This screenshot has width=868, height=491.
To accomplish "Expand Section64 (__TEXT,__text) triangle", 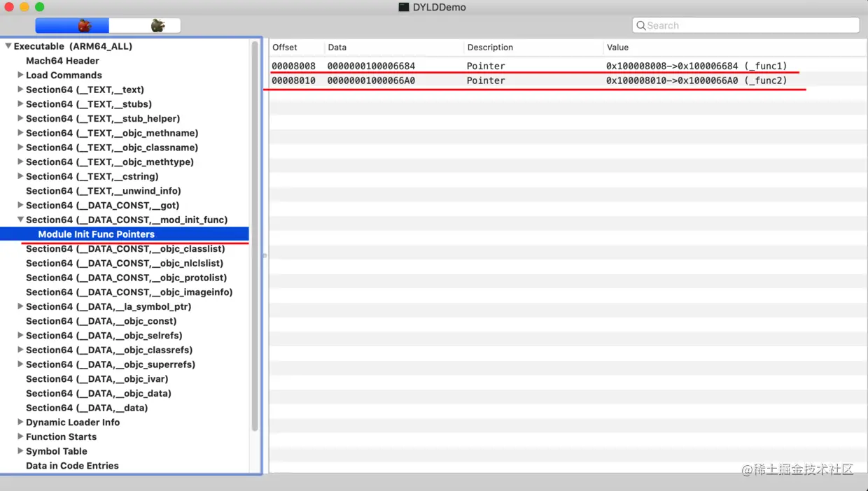I will coord(20,90).
